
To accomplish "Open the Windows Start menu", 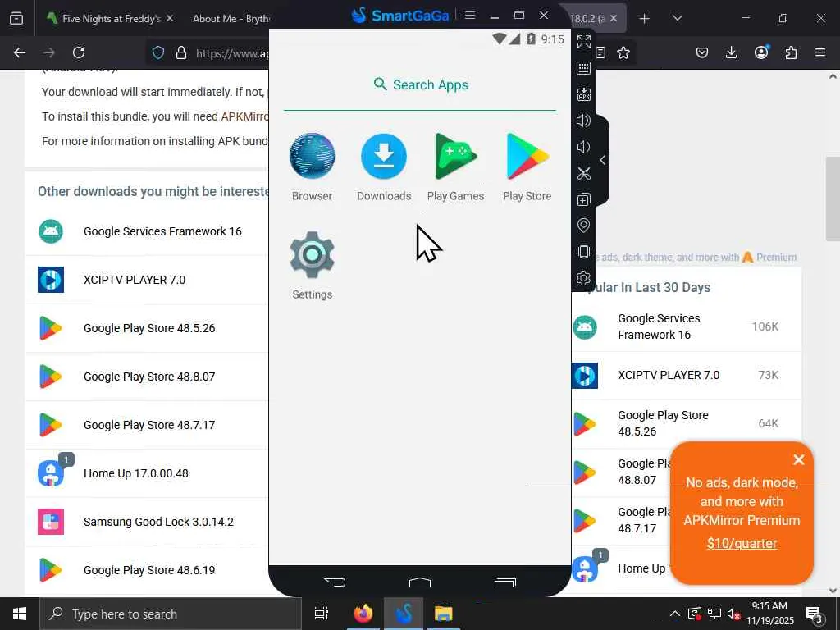I will pos(20,614).
